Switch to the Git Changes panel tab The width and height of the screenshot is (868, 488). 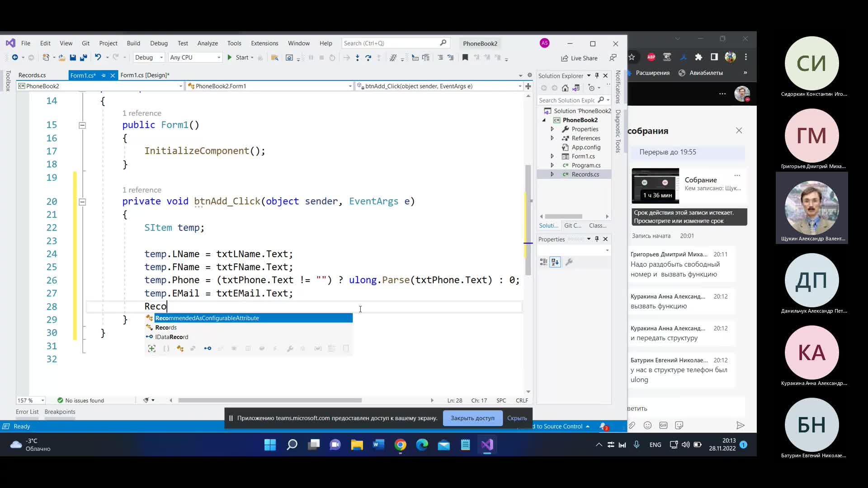coord(573,225)
